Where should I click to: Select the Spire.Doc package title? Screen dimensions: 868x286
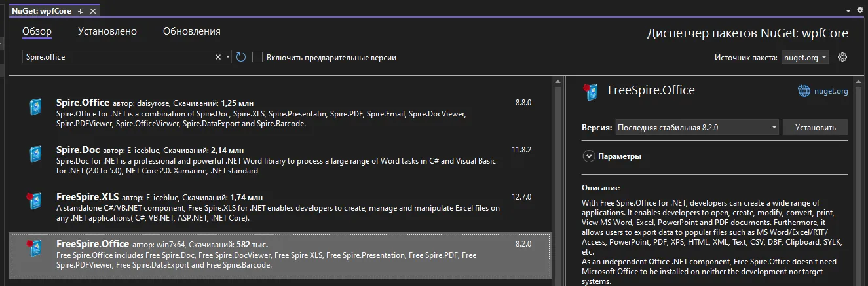tap(78, 150)
